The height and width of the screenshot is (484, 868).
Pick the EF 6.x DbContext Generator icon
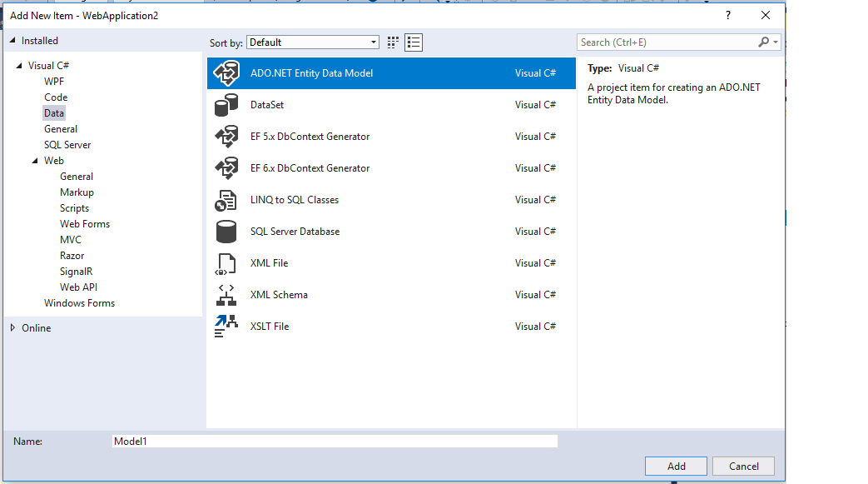point(226,168)
